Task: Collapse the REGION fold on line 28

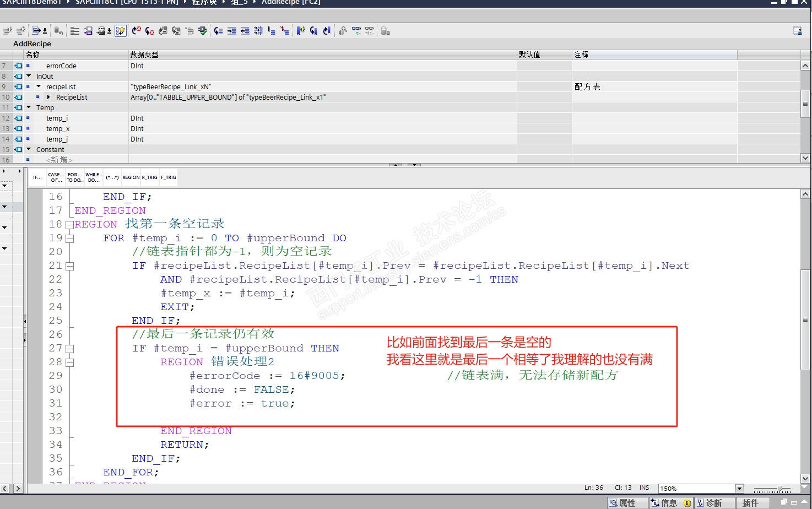Action: click(x=69, y=362)
